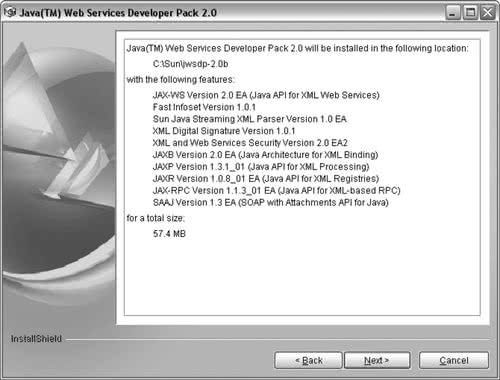The image size is (500, 380).
Task: Click the JAX-WS Version 2.0 EA line
Action: click(x=266, y=95)
